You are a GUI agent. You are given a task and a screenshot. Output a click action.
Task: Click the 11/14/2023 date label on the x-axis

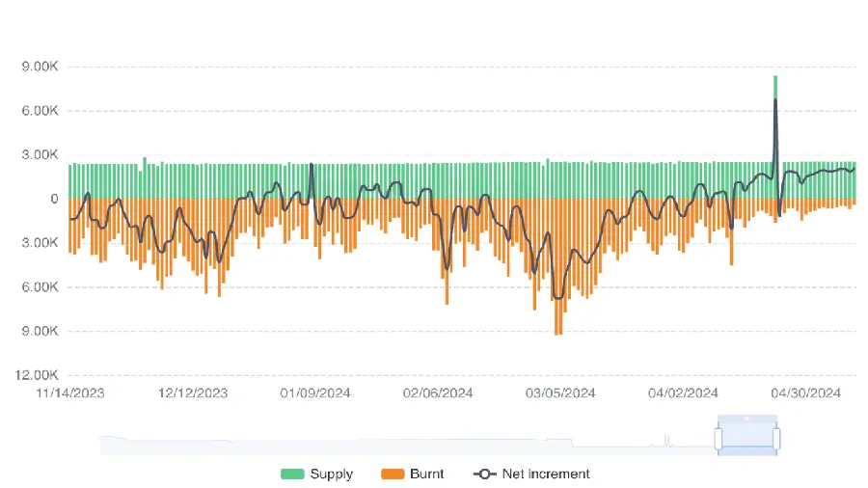(x=70, y=393)
